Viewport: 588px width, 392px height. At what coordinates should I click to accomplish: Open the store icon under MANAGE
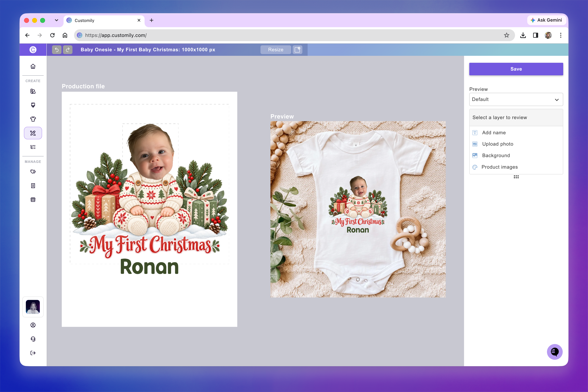33,199
